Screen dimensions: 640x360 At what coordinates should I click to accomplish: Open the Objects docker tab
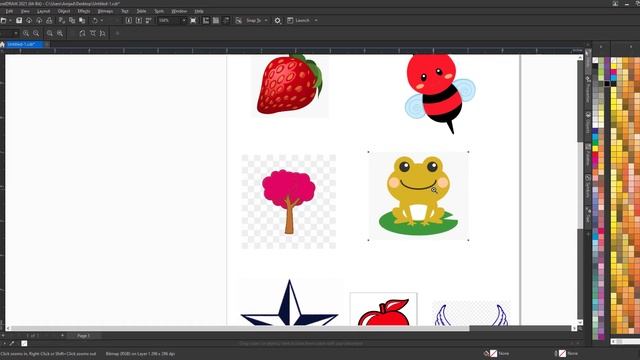click(588, 122)
